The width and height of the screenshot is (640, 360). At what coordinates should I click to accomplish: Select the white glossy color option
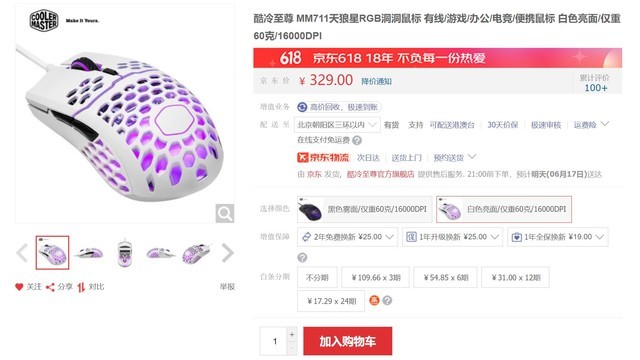pos(504,209)
